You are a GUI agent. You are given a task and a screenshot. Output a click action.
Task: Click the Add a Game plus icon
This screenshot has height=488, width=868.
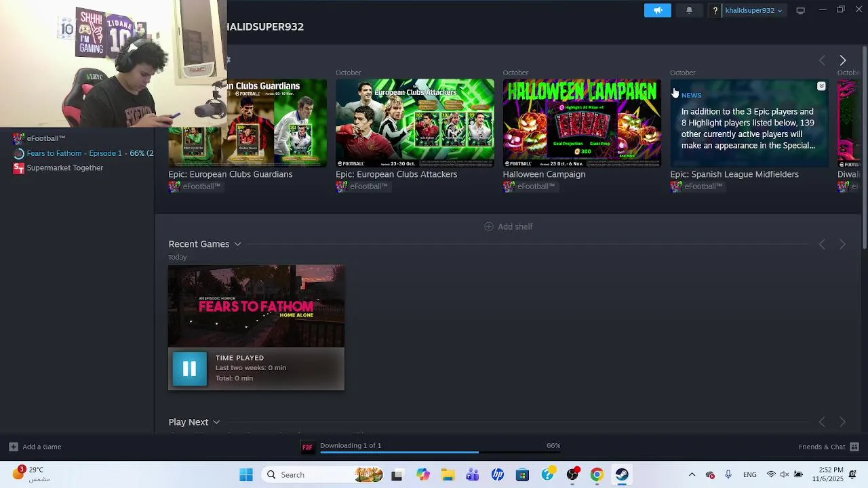pyautogui.click(x=13, y=447)
